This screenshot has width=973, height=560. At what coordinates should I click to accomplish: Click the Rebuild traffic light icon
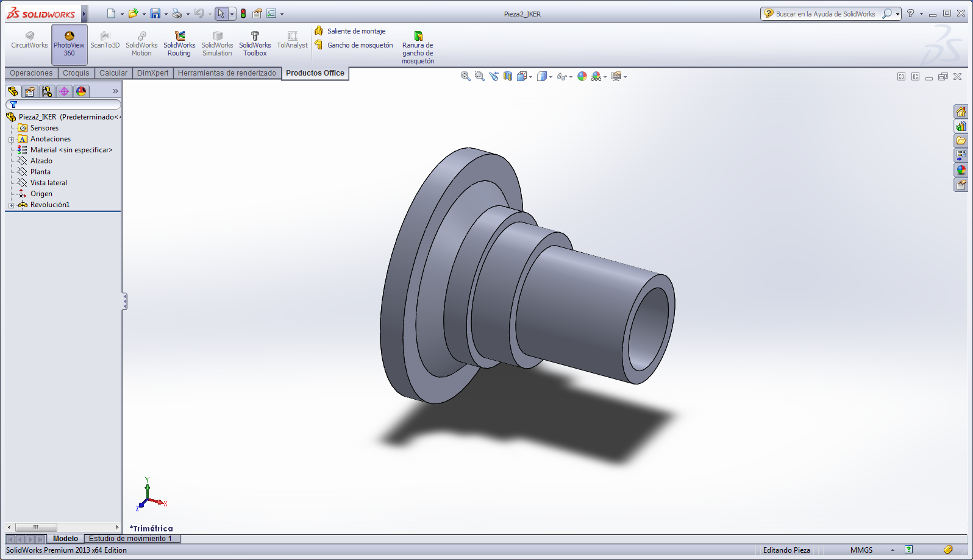tap(243, 13)
